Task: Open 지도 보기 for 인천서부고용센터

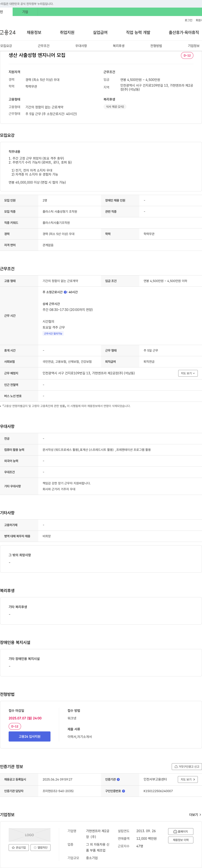Action: (187, 779)
